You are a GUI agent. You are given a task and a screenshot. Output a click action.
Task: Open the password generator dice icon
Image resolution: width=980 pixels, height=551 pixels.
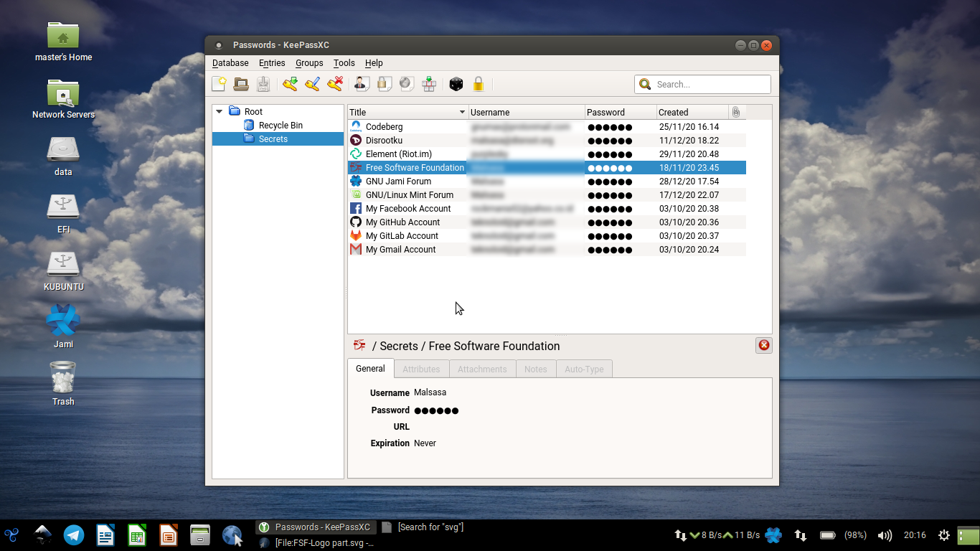[456, 84]
